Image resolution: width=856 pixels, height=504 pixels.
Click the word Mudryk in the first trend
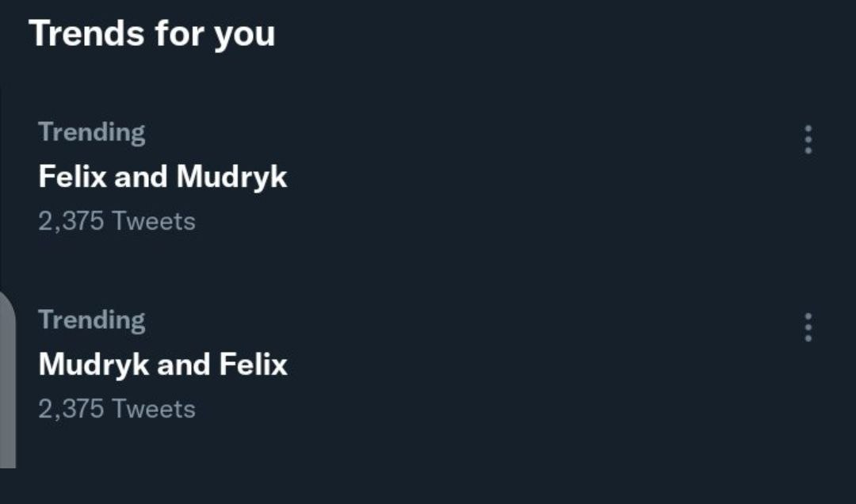231,178
